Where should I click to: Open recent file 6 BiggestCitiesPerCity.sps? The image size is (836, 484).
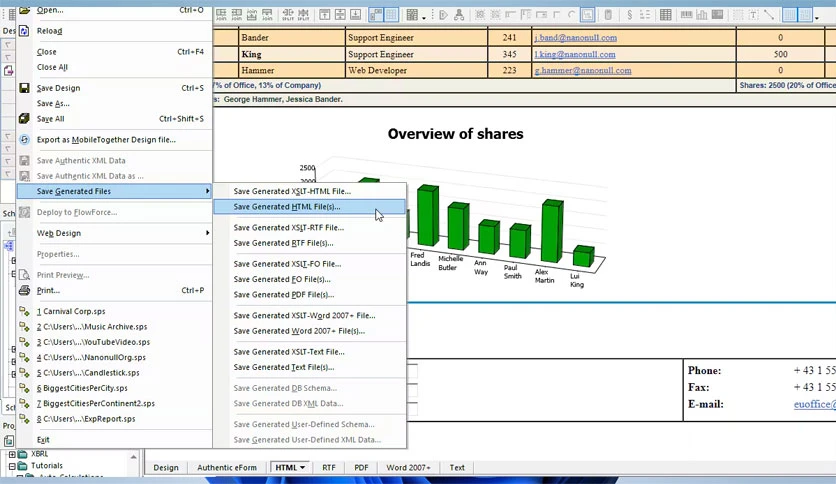point(114,388)
